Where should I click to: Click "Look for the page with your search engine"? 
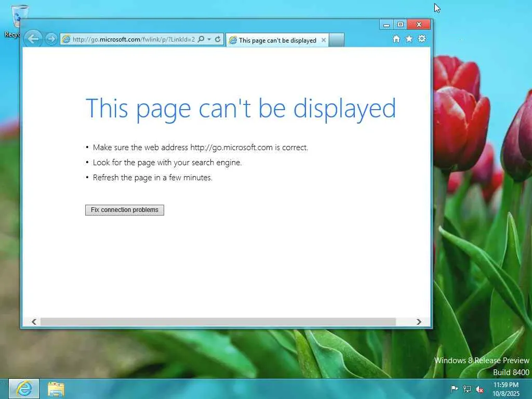(x=167, y=163)
